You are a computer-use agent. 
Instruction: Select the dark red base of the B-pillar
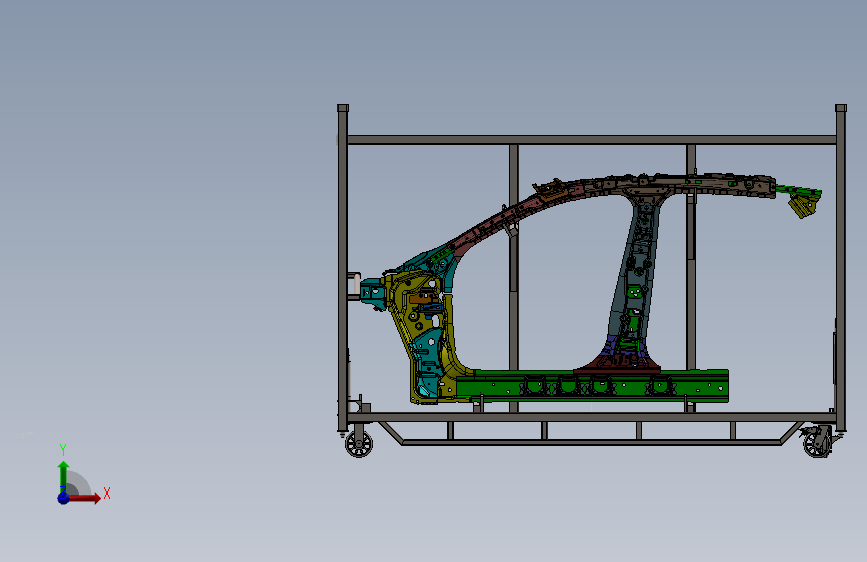[x=618, y=364]
